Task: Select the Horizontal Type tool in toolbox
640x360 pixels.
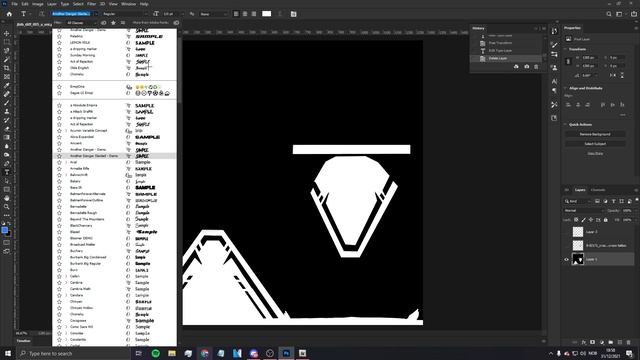Action: (x=7, y=172)
